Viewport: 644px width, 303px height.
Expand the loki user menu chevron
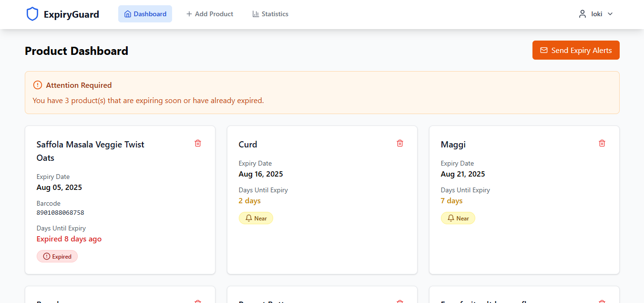(x=610, y=14)
